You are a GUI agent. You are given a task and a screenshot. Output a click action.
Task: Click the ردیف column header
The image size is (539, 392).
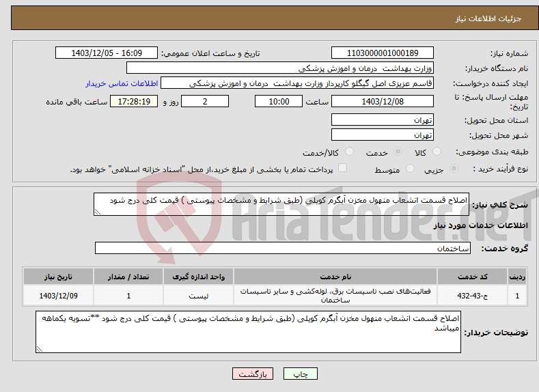517,277
